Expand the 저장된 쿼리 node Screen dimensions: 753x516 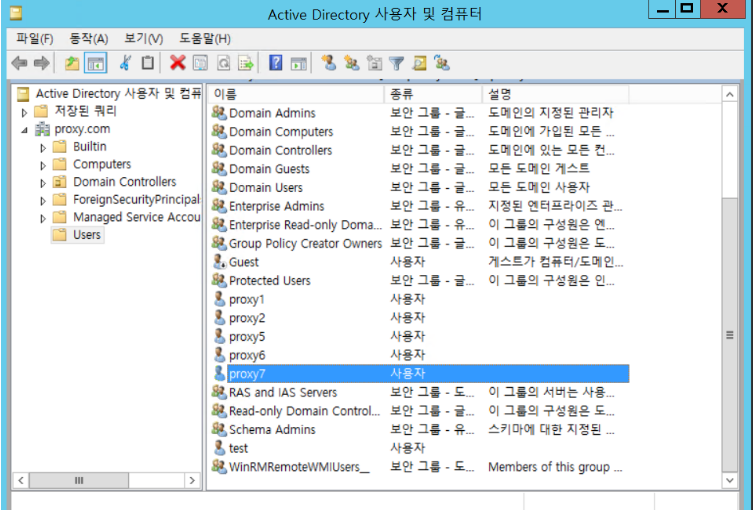click(24, 112)
